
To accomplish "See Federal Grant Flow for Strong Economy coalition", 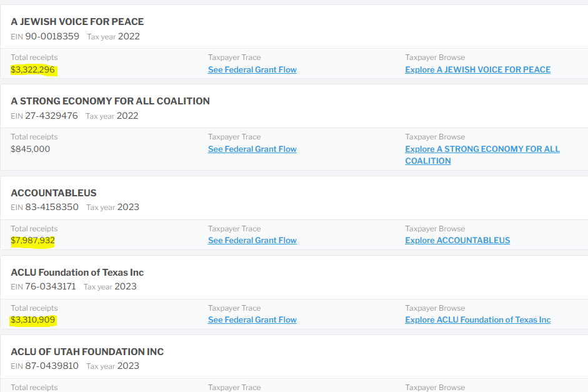I will click(x=252, y=149).
